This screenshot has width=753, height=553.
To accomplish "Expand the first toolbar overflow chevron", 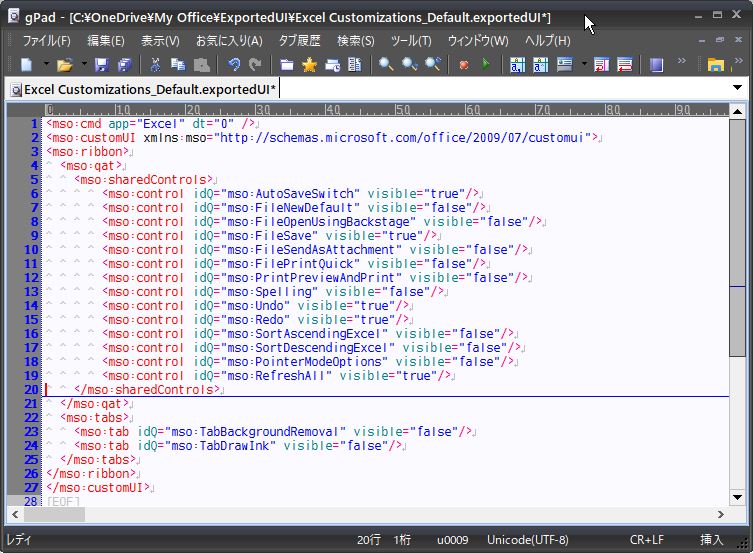I will [681, 61].
